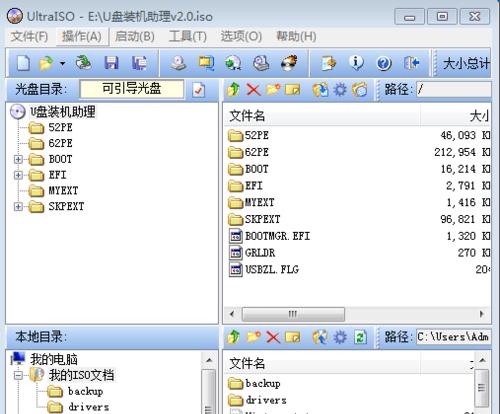The width and height of the screenshot is (500, 414).
Task: Open the 文件(F) menu
Action: (x=29, y=36)
